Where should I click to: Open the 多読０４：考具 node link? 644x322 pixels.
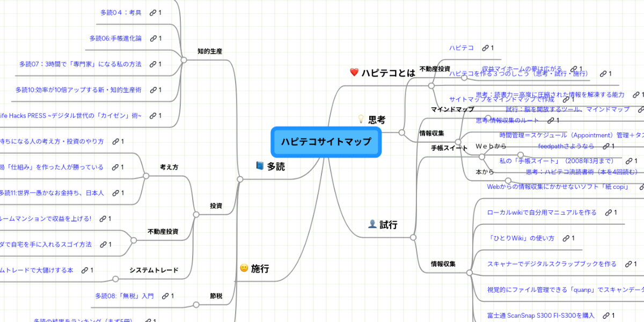click(121, 12)
